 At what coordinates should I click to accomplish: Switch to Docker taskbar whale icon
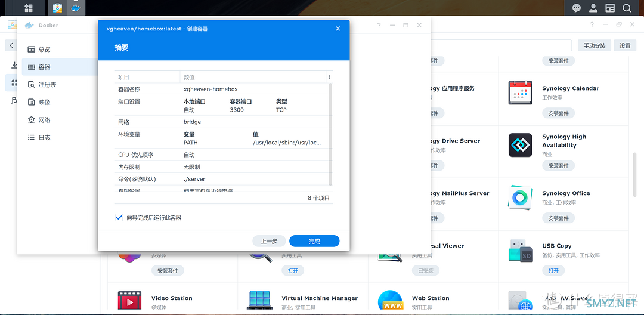pos(76,8)
